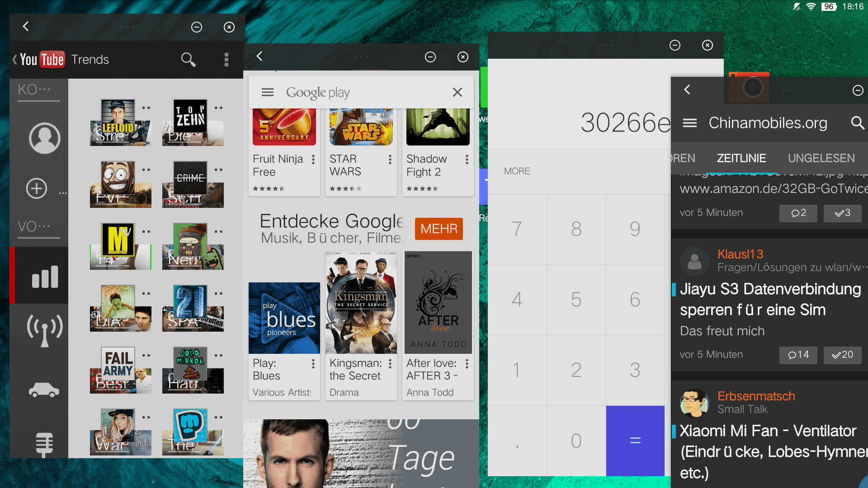Go back in YouTube window title bar
Screen dimensions: 868x488
click(x=26, y=27)
